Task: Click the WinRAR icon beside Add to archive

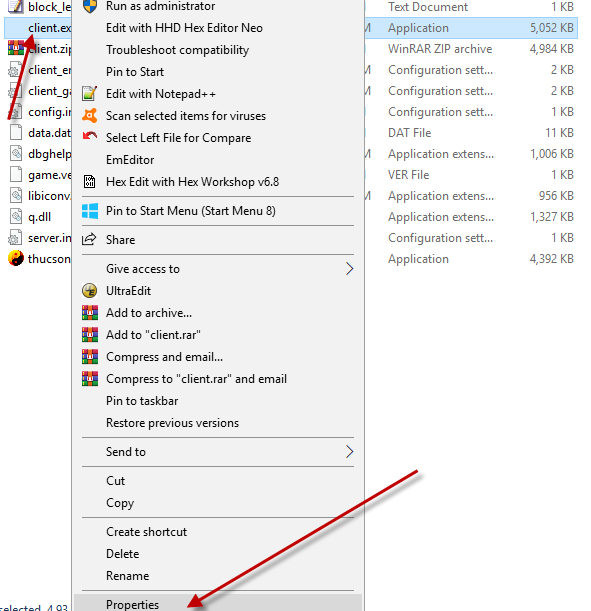Action: 90,313
